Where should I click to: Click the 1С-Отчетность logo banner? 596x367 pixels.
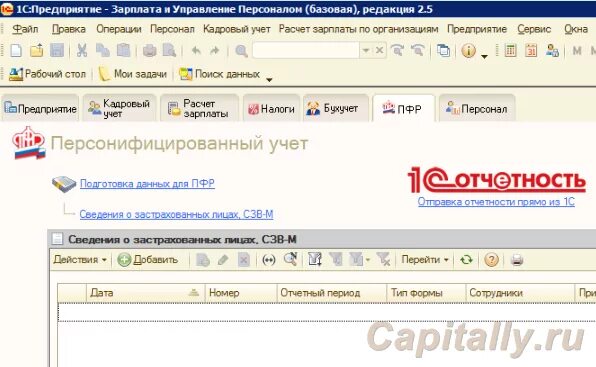(496, 179)
